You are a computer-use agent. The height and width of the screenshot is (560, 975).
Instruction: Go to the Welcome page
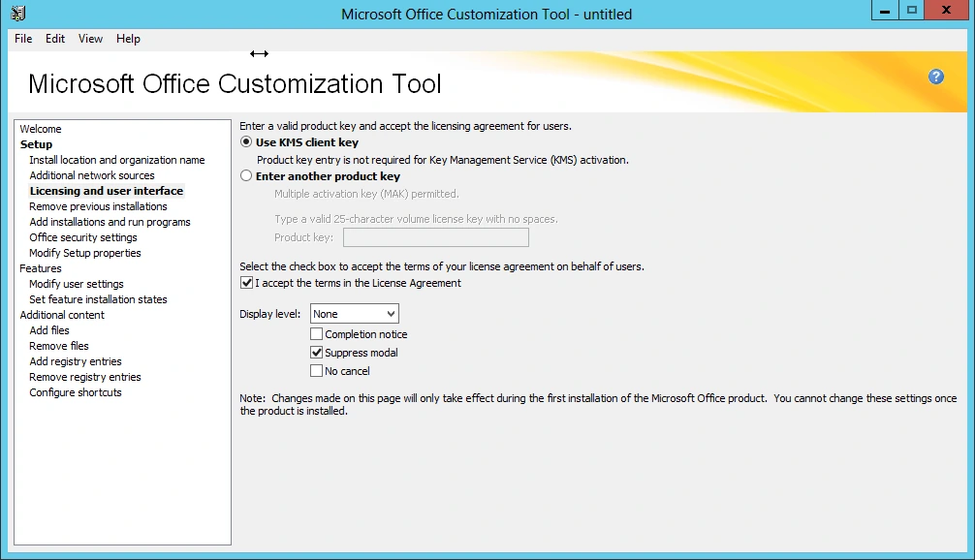[41, 129]
